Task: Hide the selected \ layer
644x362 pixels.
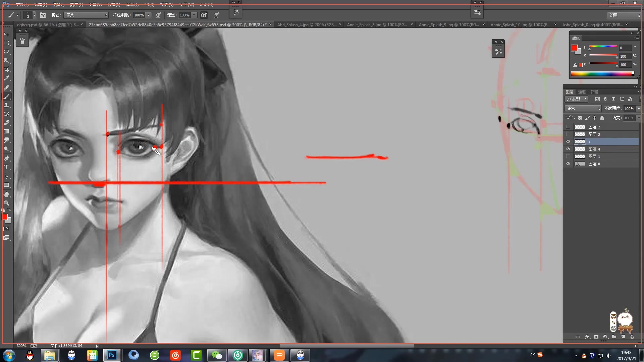Action: coord(568,142)
